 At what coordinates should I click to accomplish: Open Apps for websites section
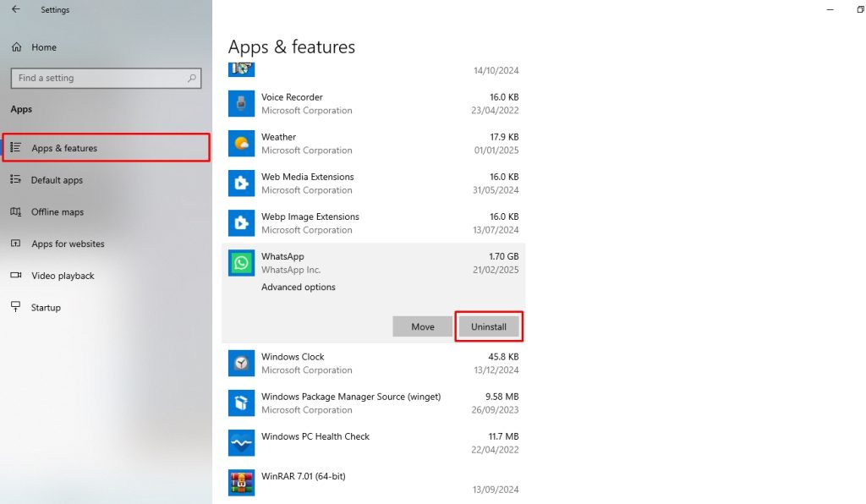(106, 244)
